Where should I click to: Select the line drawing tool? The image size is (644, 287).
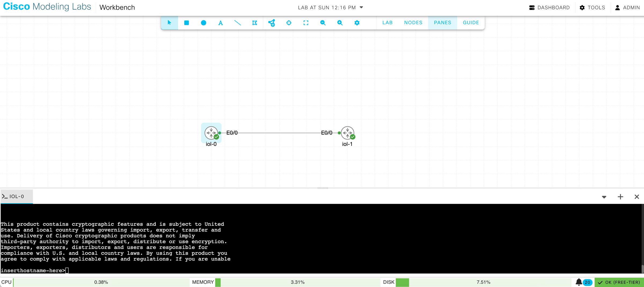237,23
